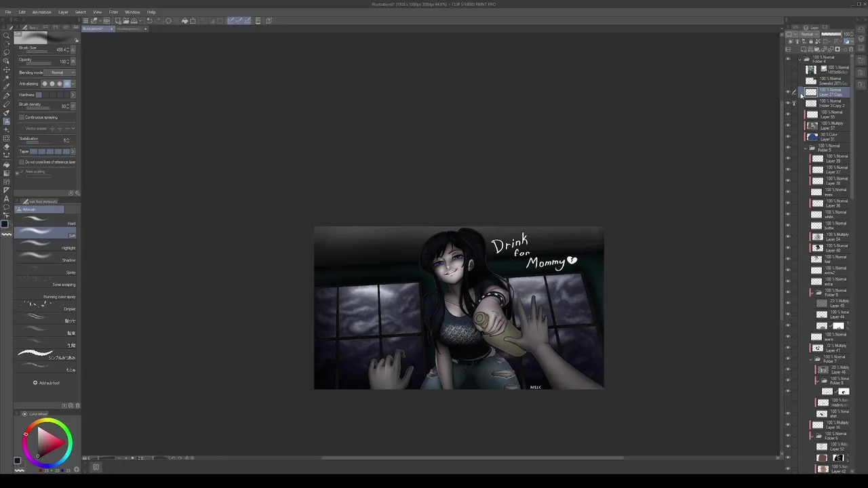Hide Folder 4 layer visibility eye
868x488 pixels.
[788, 59]
